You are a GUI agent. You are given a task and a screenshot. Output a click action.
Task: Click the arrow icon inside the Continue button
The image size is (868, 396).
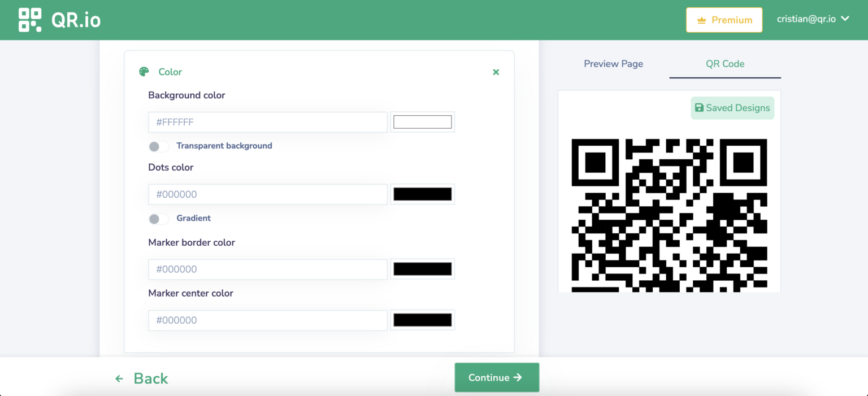[x=518, y=377]
